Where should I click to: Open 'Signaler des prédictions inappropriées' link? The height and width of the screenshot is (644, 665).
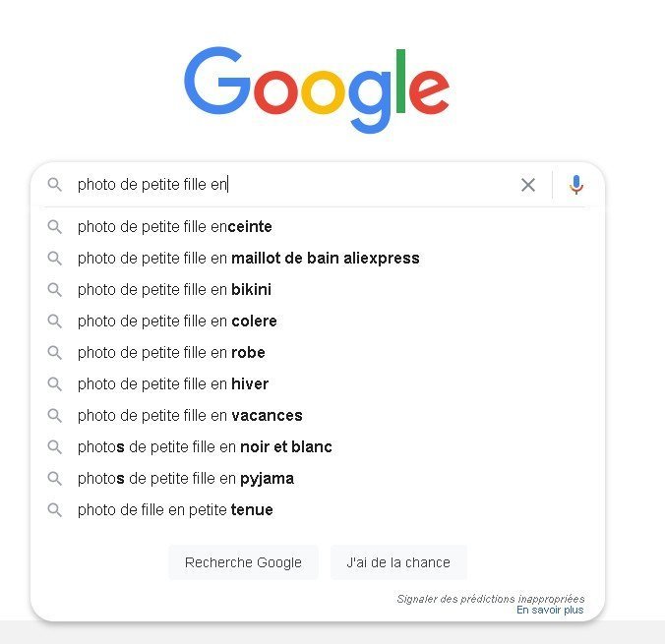coord(490,598)
